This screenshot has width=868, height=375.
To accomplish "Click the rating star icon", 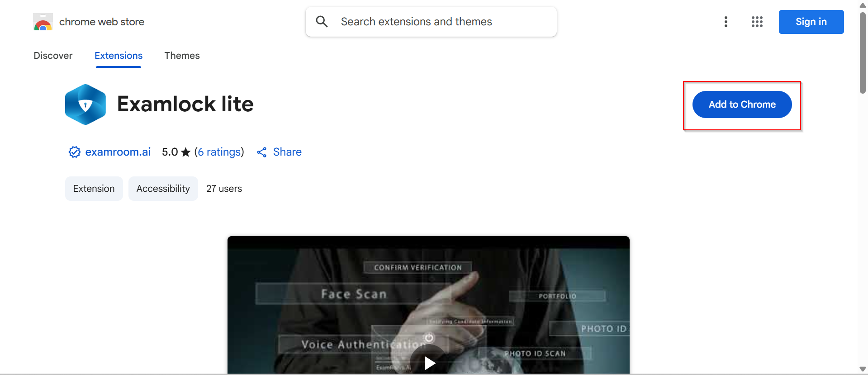I will (x=185, y=152).
